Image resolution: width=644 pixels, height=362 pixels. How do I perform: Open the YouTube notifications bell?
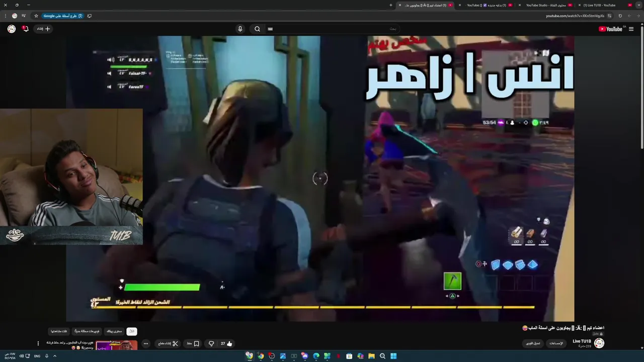pyautogui.click(x=26, y=29)
